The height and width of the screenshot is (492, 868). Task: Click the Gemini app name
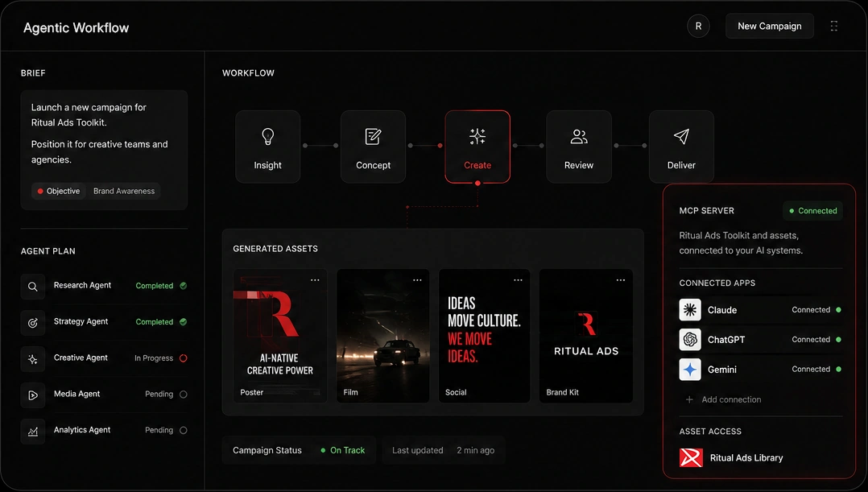(722, 370)
